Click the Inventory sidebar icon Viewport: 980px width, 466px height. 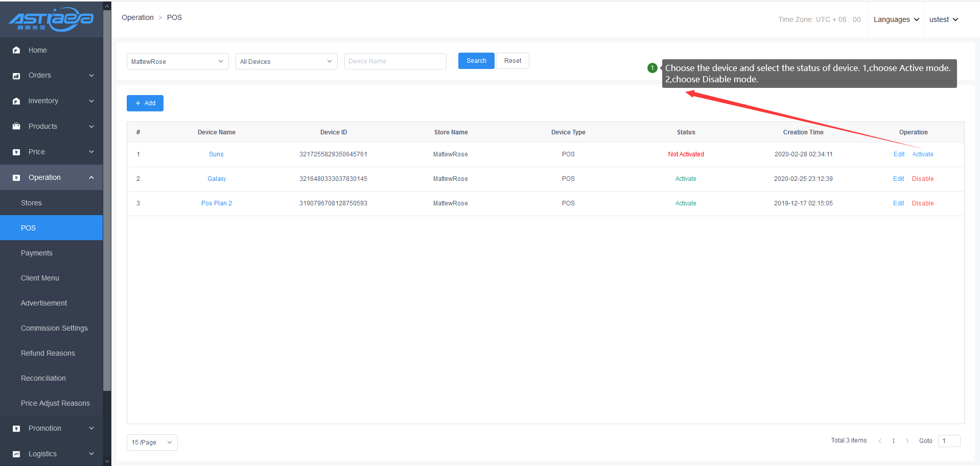[16, 101]
